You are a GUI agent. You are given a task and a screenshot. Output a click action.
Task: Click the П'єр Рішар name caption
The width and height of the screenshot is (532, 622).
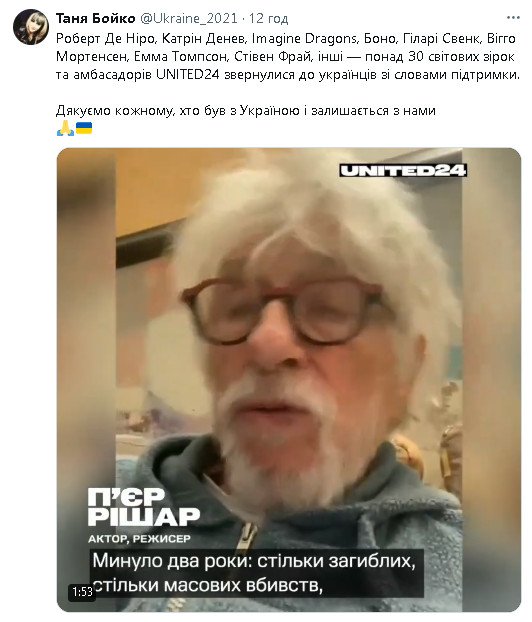click(x=144, y=507)
